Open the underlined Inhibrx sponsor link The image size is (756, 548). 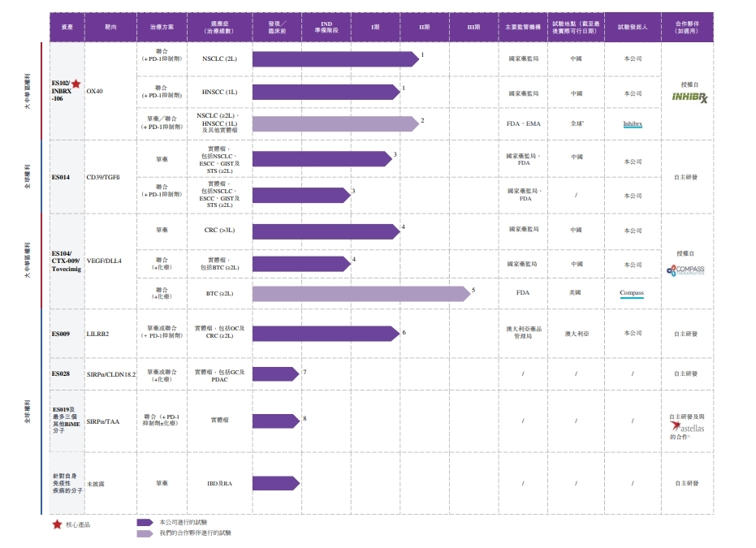tap(633, 124)
